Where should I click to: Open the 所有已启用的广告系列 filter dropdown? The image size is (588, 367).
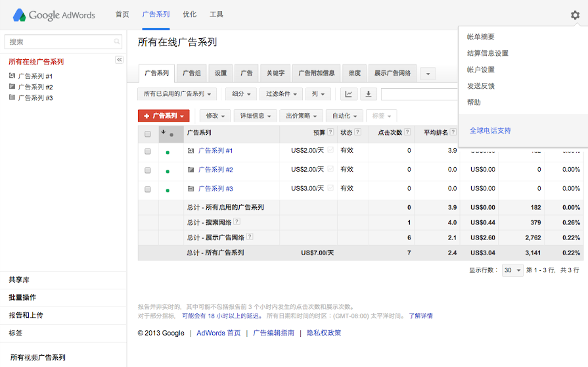pyautogui.click(x=177, y=94)
